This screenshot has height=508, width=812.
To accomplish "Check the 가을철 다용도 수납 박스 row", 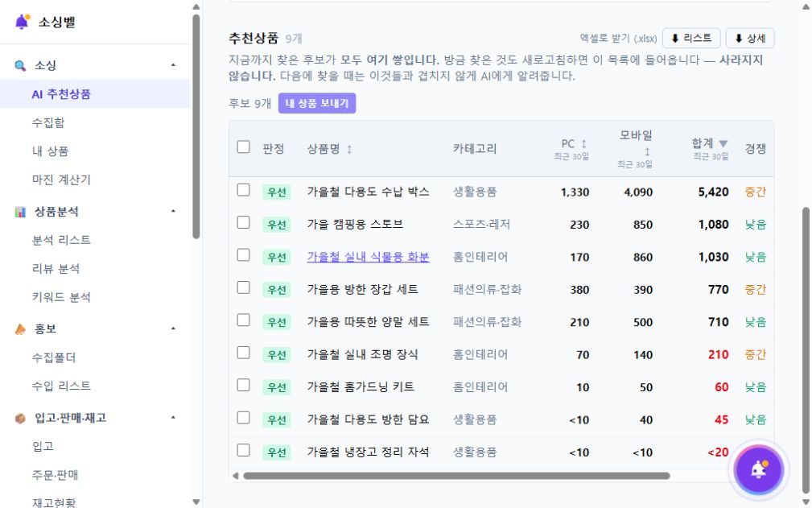I will [x=243, y=190].
